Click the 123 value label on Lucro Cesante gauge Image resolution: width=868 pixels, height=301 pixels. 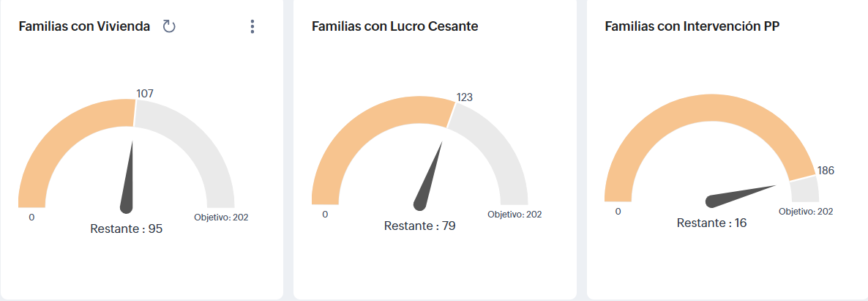465,97
